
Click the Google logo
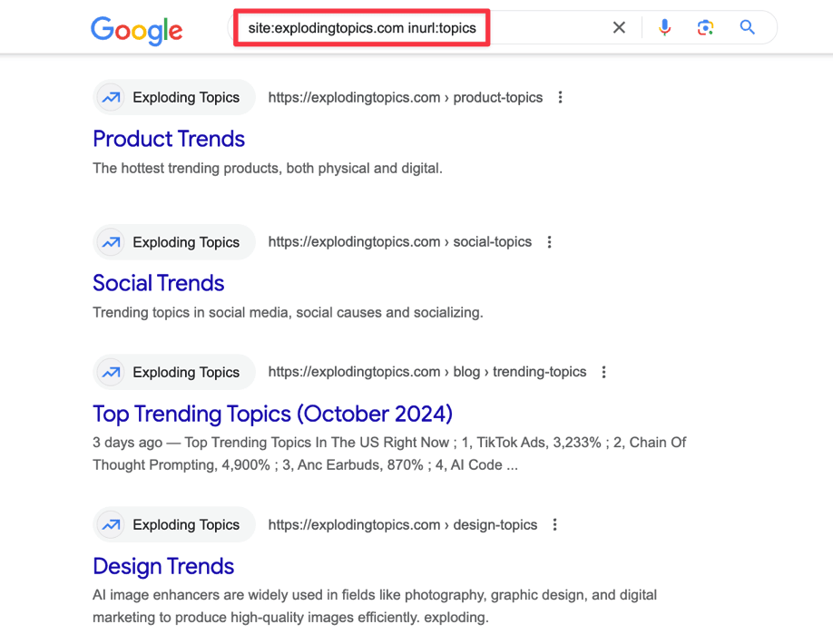point(136,29)
